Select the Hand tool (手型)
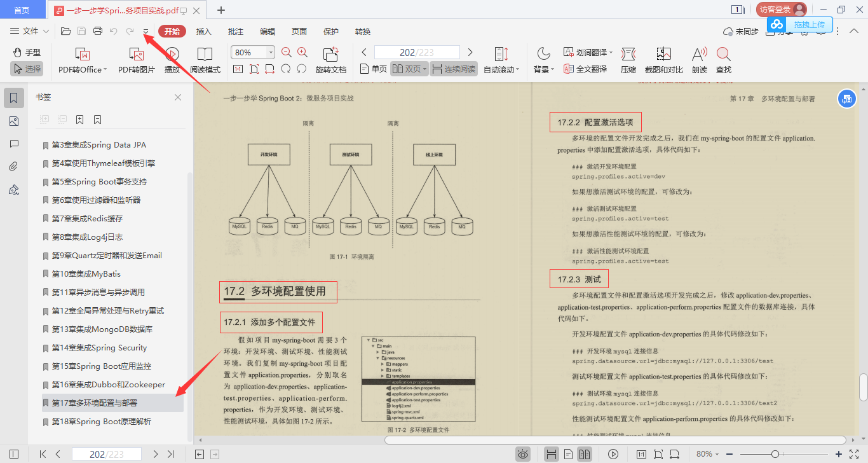Viewport: 868px width, 463px height. coord(27,52)
